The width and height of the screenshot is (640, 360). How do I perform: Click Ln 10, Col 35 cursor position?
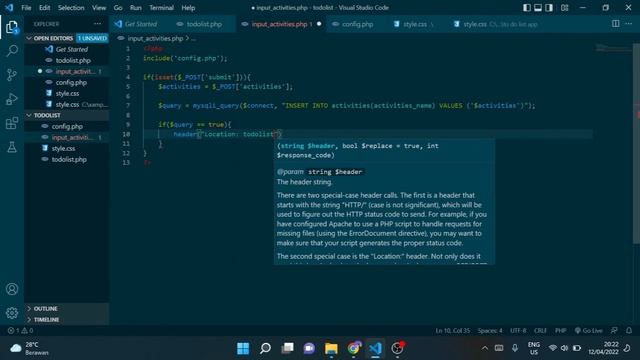pyautogui.click(x=452, y=331)
